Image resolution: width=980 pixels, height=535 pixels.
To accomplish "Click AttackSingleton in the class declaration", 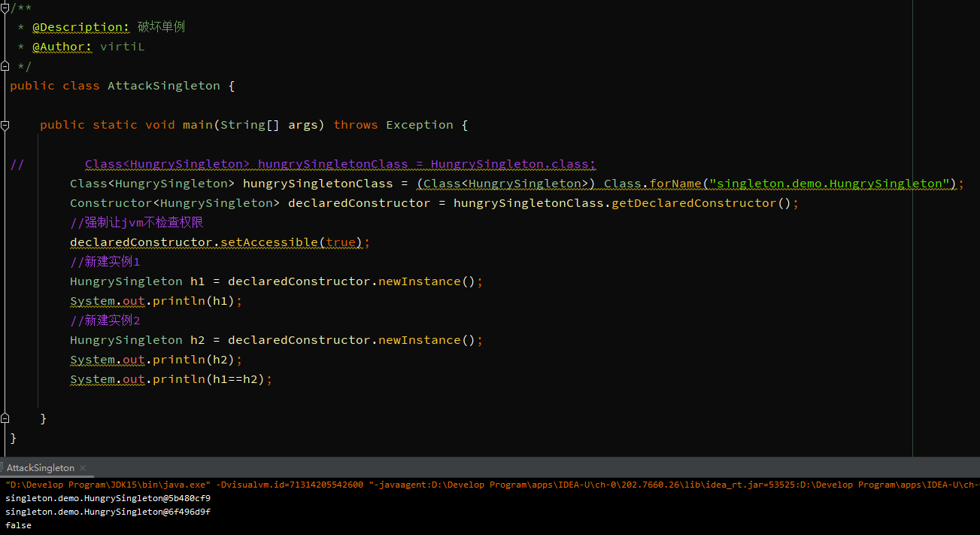I will click(164, 86).
